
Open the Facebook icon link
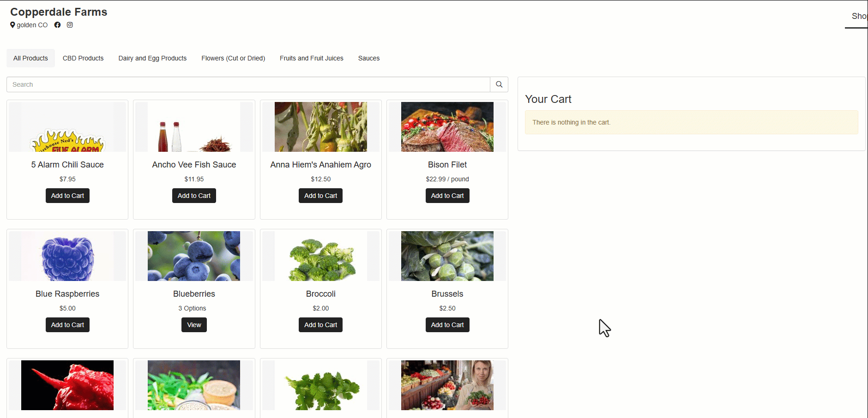pos(57,25)
